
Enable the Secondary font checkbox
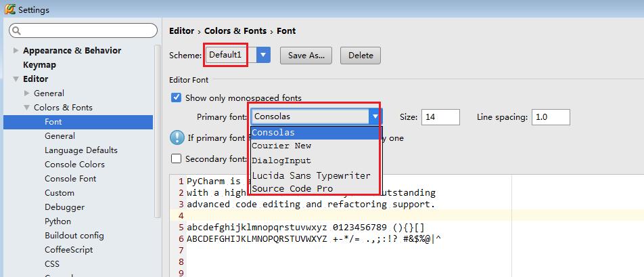[177, 159]
